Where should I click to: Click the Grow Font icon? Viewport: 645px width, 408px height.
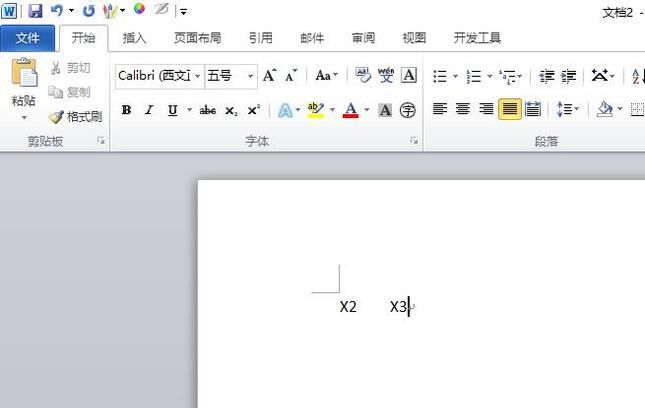(x=269, y=76)
